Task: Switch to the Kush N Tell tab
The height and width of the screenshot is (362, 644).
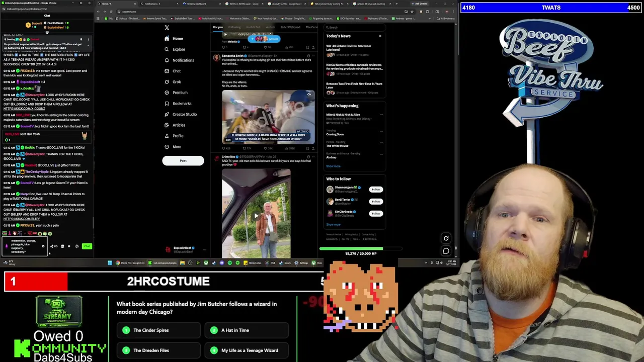Action: point(254,27)
